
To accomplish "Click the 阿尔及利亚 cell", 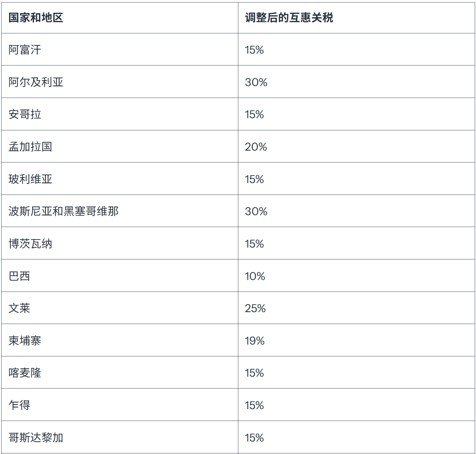I will pyautogui.click(x=36, y=82).
